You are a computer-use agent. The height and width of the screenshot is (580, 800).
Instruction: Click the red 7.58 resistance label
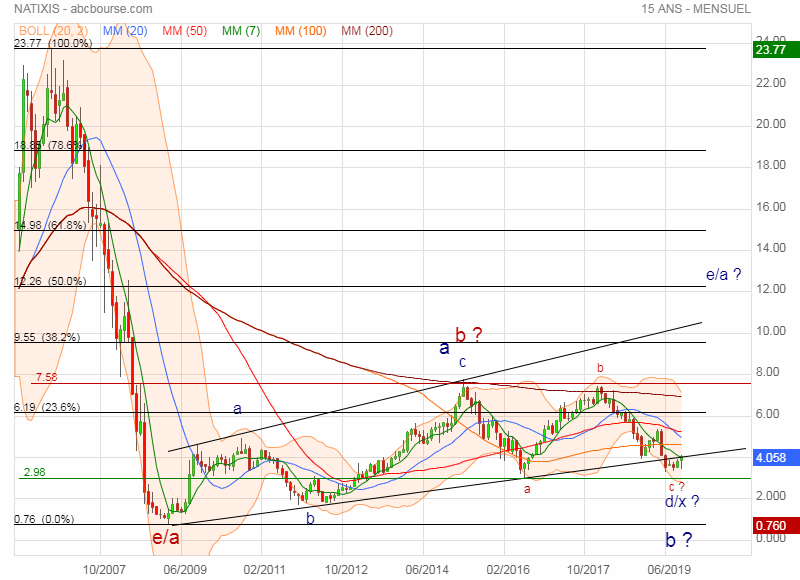pos(46,377)
